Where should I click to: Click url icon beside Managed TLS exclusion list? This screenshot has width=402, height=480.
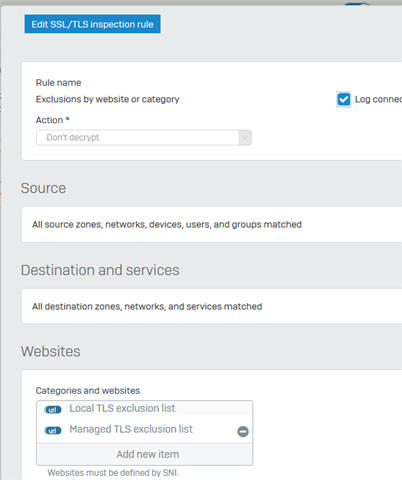pyautogui.click(x=53, y=431)
